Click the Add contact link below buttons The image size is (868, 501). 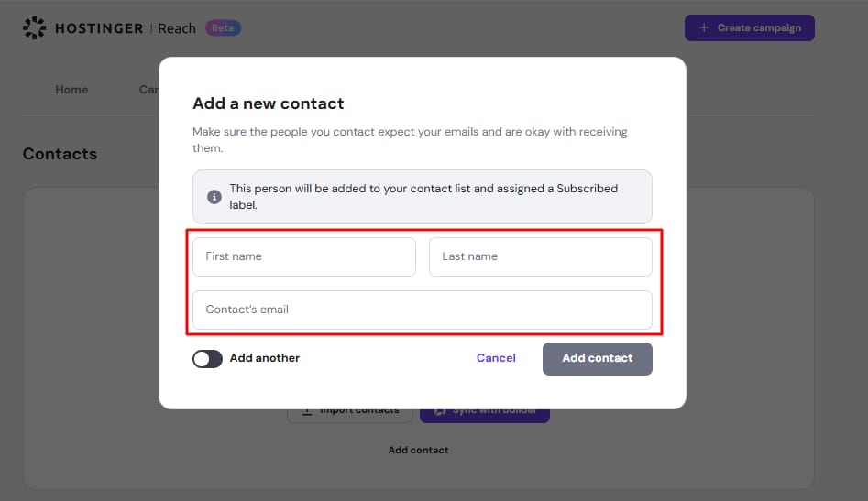419,450
